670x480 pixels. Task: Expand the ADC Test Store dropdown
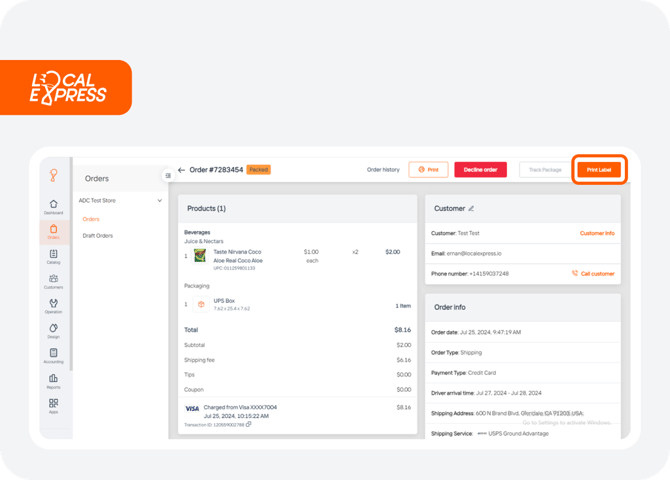(x=159, y=200)
